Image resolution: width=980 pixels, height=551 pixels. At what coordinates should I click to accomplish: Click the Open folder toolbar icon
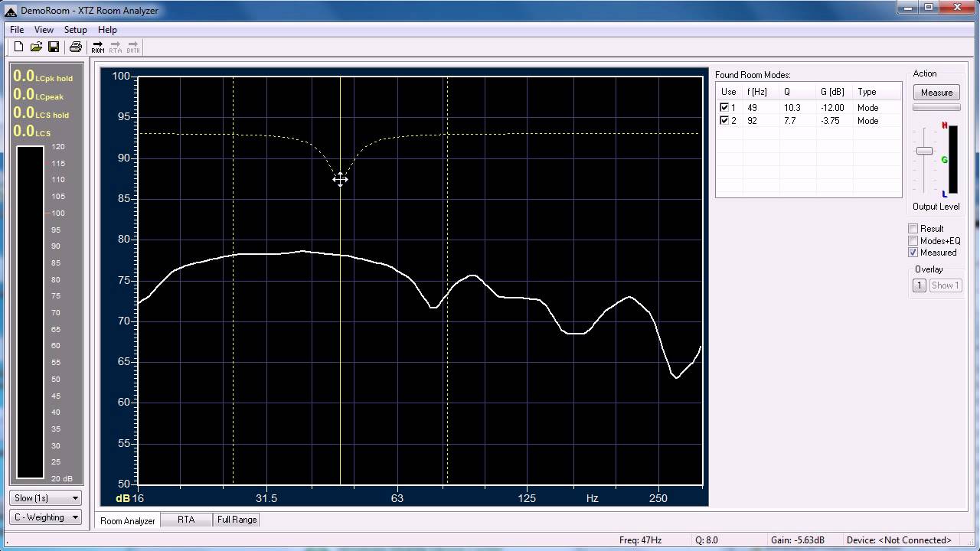36,47
